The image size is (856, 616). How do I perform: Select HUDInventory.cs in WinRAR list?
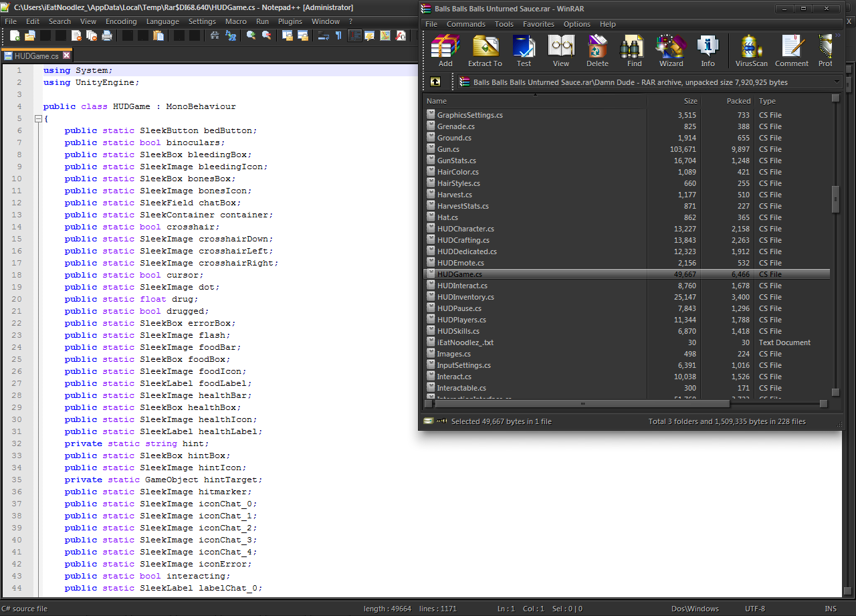click(x=627, y=297)
